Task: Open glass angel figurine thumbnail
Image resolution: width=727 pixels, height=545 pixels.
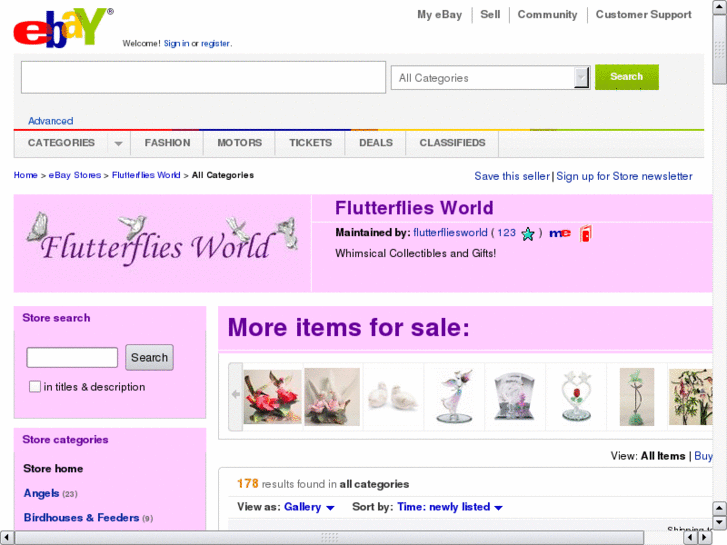Action: coord(454,397)
